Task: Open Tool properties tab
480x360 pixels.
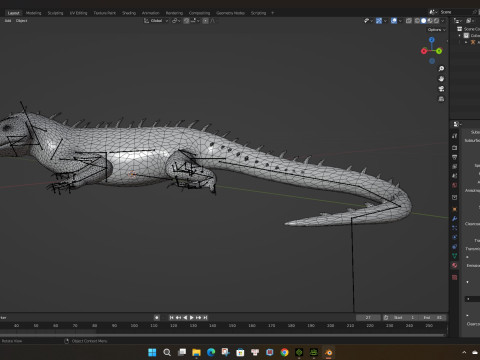Action: click(x=455, y=136)
